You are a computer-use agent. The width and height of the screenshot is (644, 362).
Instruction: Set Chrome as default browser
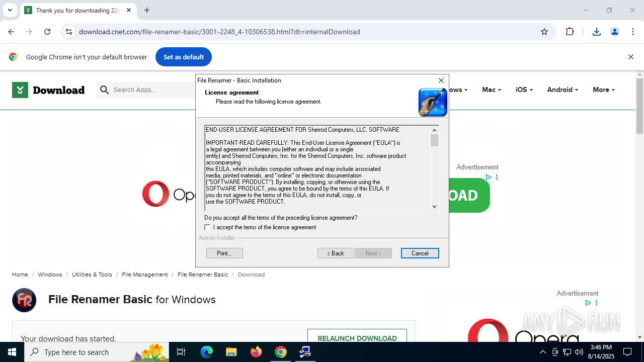[184, 57]
